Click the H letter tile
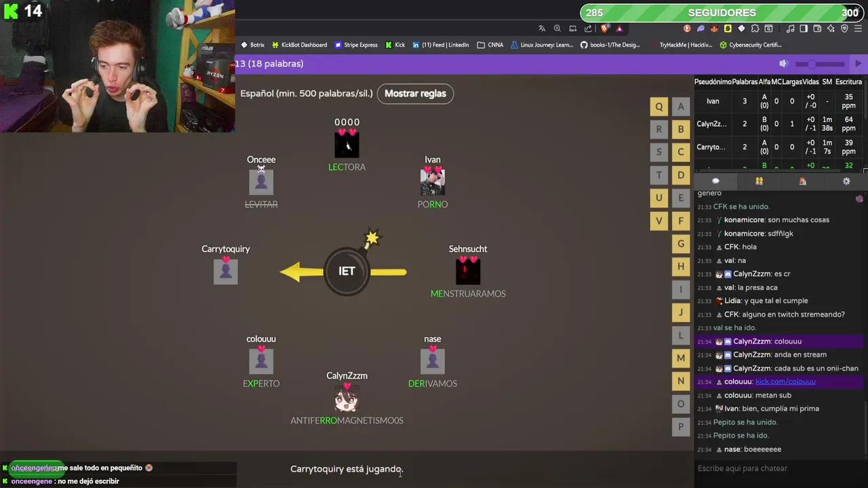868x488 pixels. click(681, 266)
